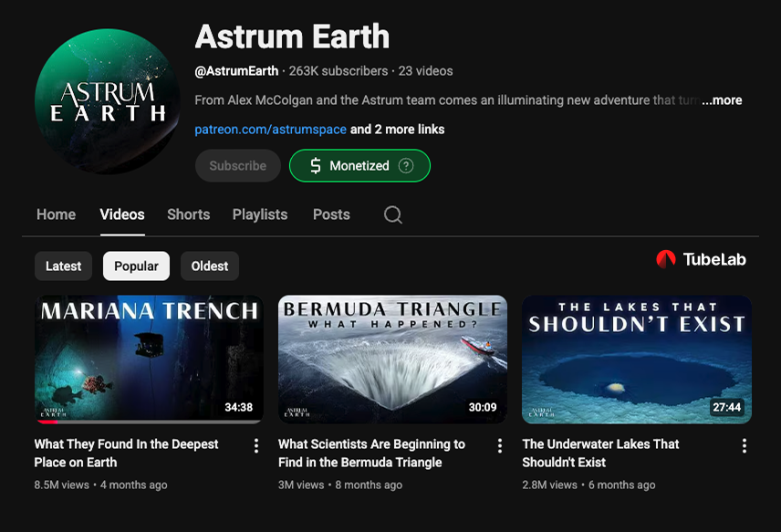The height and width of the screenshot is (532, 781).
Task: Open the options menu for the Deepest Place video
Action: click(x=256, y=446)
